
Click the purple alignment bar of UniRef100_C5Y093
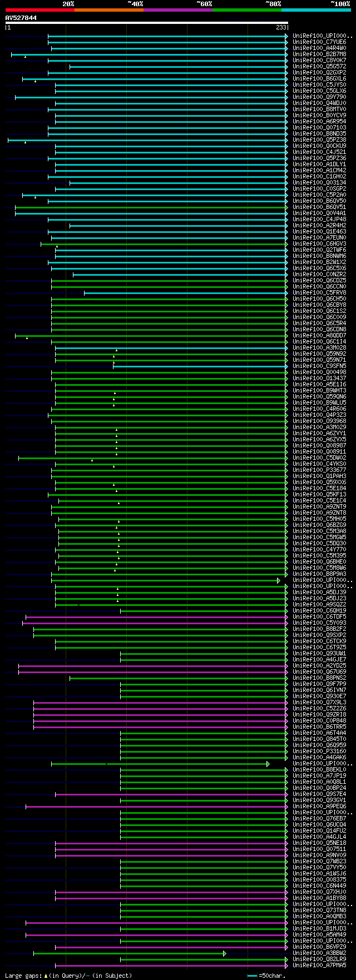point(155,623)
